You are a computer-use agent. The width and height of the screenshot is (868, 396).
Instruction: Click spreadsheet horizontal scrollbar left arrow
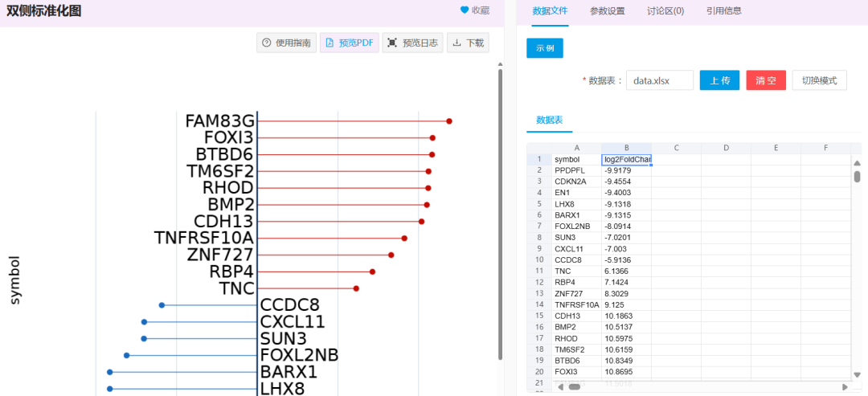(559, 387)
